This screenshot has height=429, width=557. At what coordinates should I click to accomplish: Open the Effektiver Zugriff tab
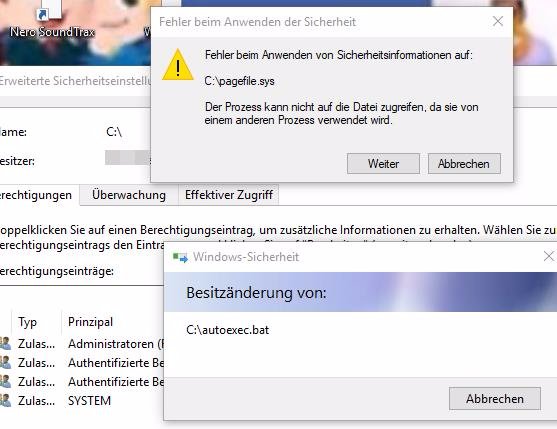pyautogui.click(x=229, y=195)
